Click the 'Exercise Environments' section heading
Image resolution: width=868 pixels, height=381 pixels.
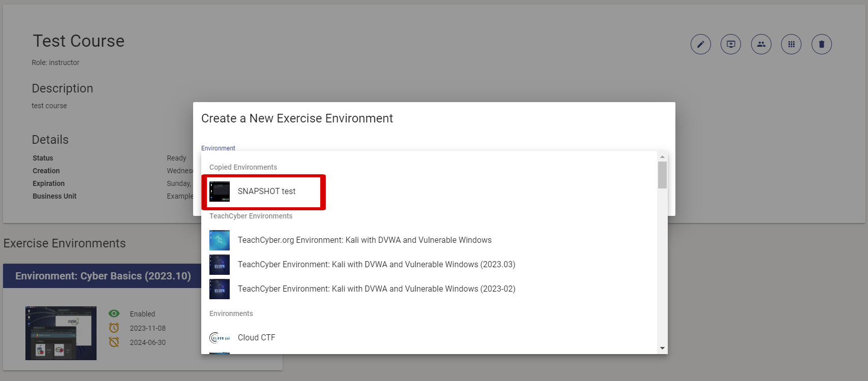[x=65, y=243]
